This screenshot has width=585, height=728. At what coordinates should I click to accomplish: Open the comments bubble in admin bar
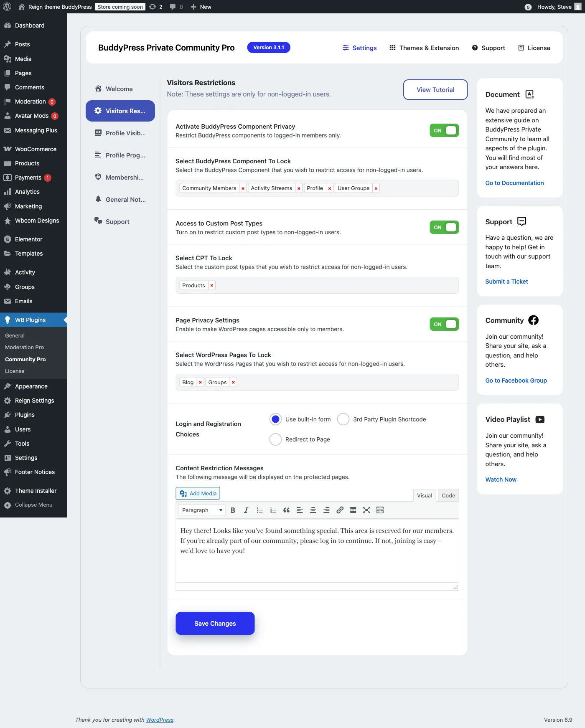pyautogui.click(x=176, y=7)
